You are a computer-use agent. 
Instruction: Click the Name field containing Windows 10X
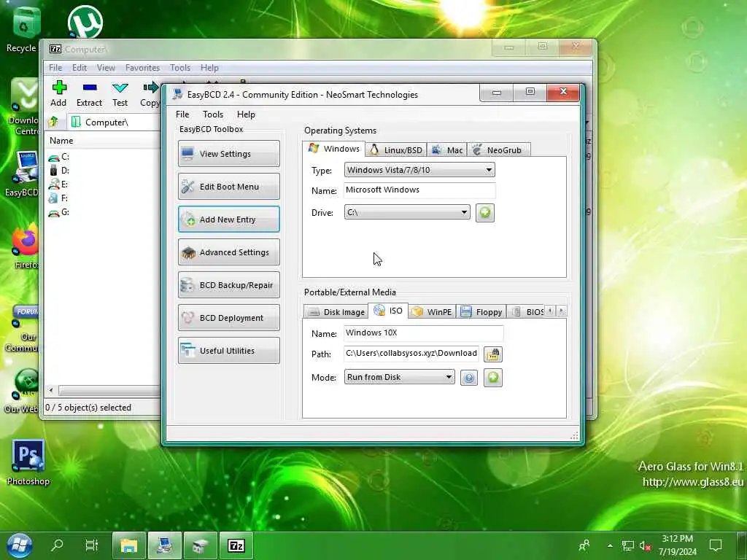click(x=424, y=332)
